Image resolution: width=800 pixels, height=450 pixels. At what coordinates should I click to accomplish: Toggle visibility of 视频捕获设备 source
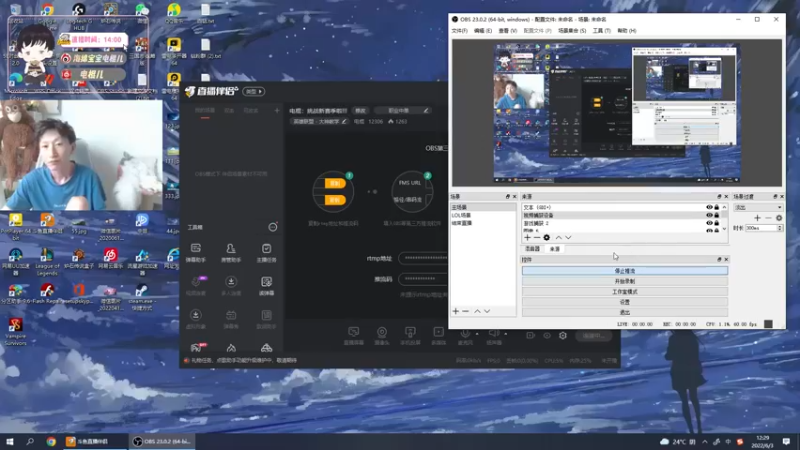[x=709, y=215]
